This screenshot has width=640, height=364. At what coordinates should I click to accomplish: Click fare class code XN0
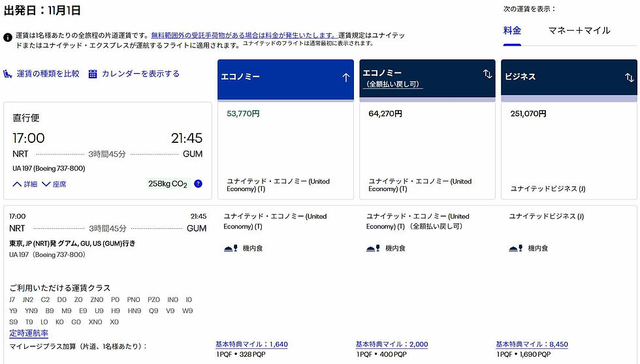point(95,322)
